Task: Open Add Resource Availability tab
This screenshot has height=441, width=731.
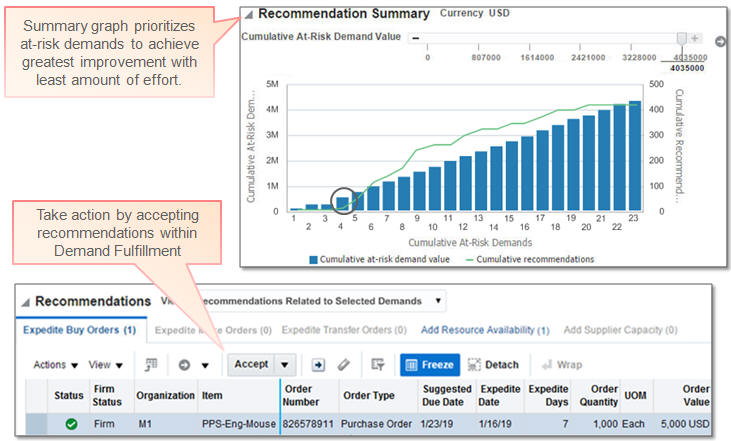Action: pos(484,329)
